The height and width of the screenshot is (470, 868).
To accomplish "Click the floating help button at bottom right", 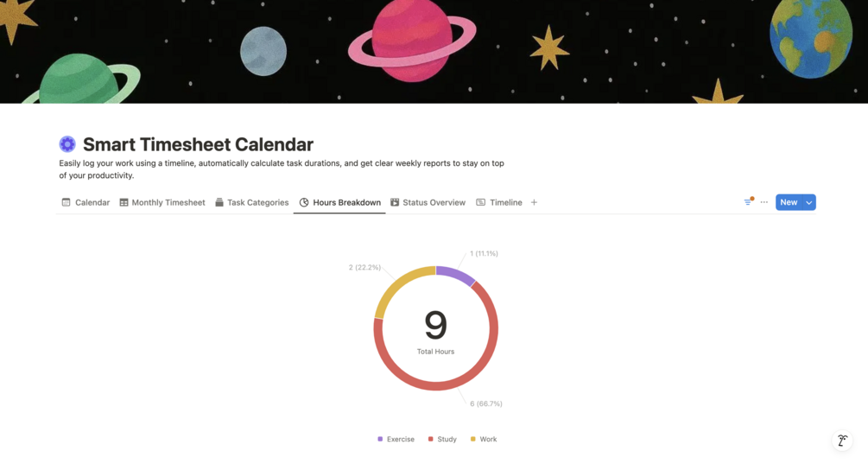I will (842, 441).
